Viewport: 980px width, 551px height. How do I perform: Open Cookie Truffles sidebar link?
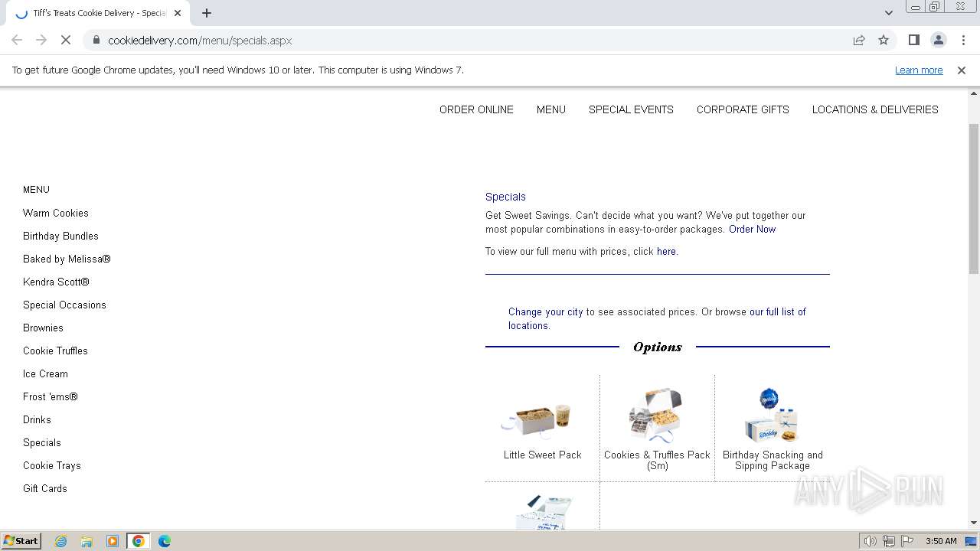(55, 350)
